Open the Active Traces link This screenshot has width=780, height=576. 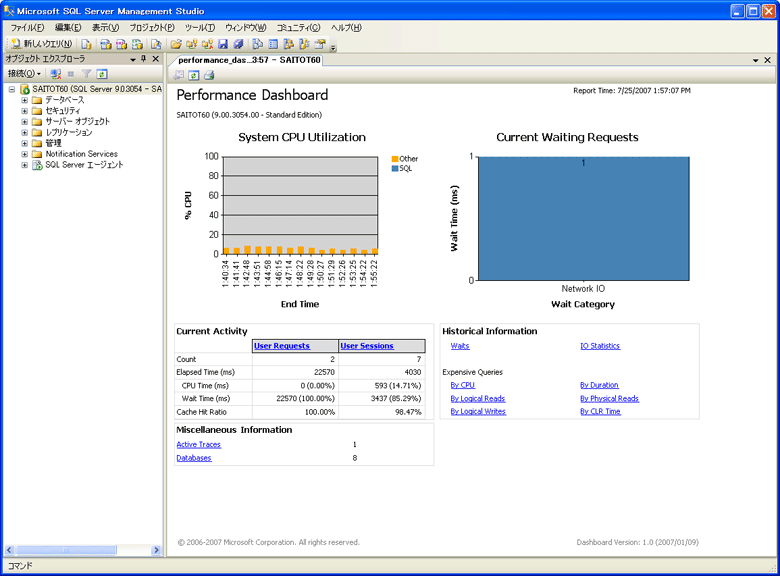(x=198, y=444)
